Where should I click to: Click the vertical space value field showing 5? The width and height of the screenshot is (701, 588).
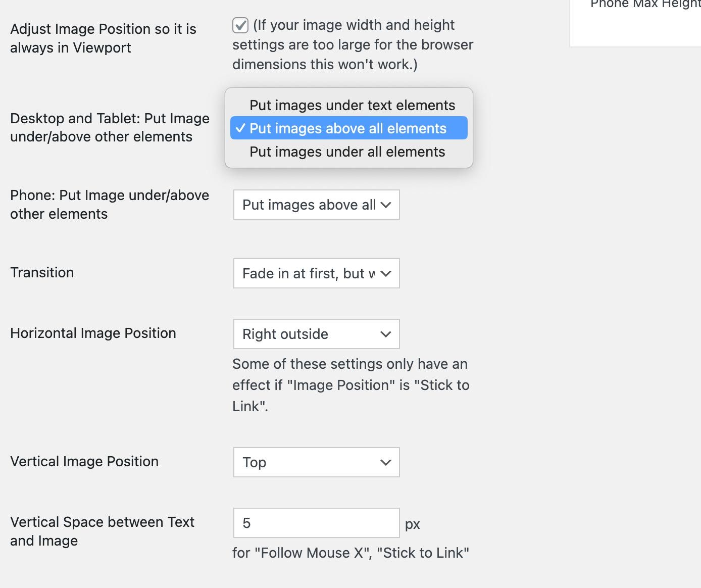coord(316,523)
